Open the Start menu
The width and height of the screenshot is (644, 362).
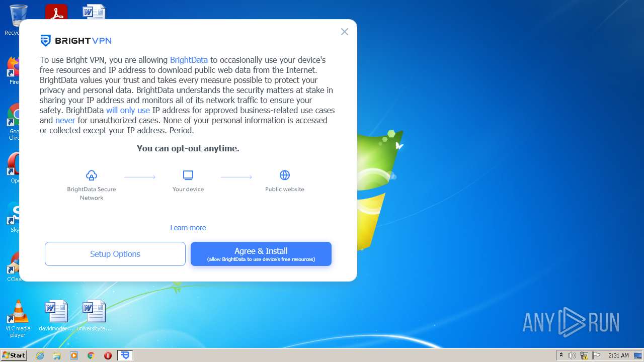[14, 355]
